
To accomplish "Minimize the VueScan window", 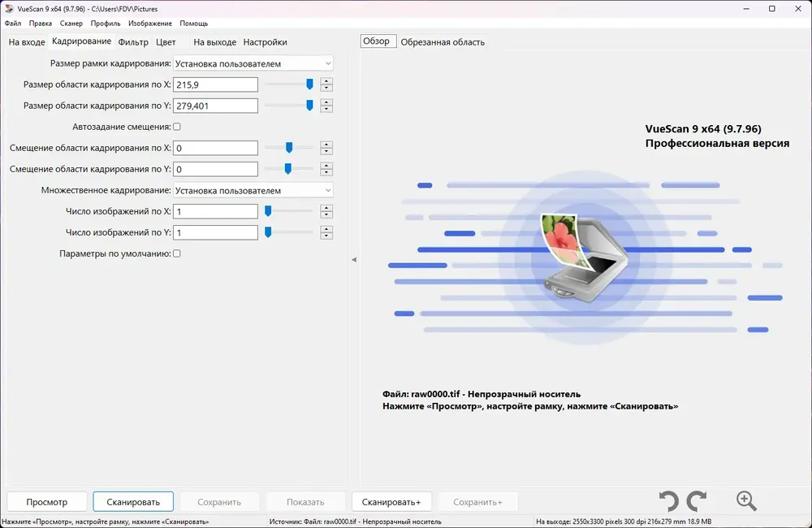I will click(x=746, y=9).
